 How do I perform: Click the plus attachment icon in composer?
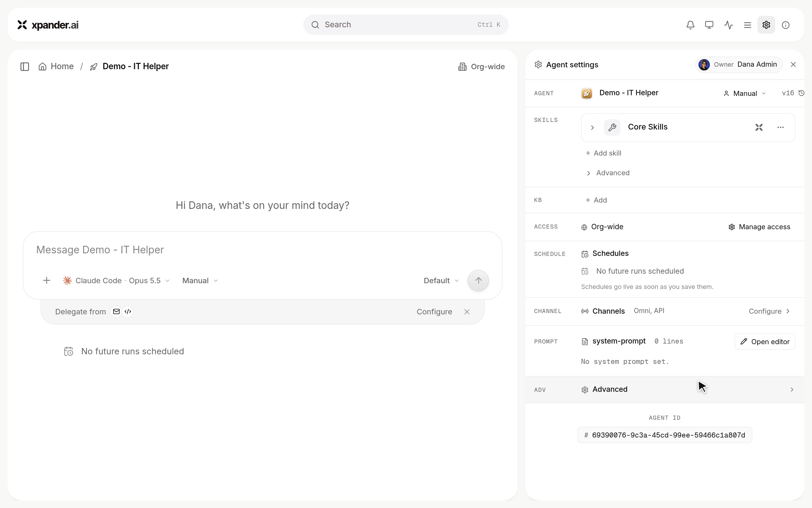click(47, 281)
